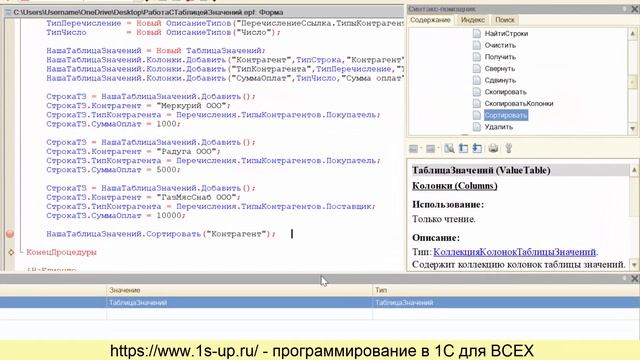Select Удалить in the contents tree

tap(498, 127)
